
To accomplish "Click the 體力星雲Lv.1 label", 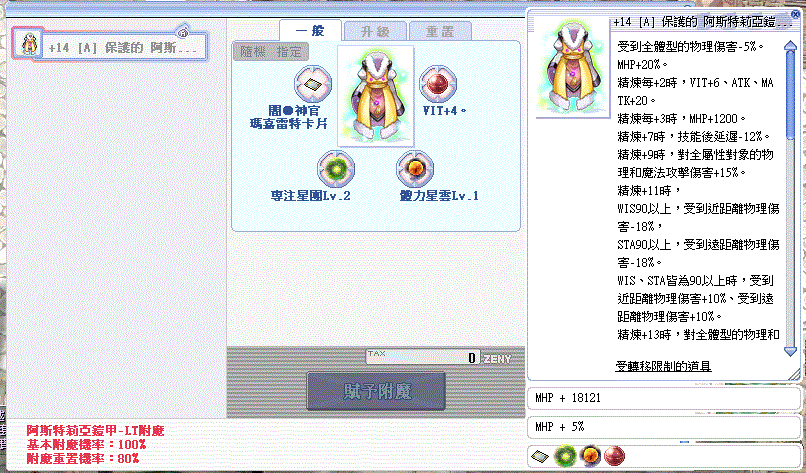I will [439, 196].
